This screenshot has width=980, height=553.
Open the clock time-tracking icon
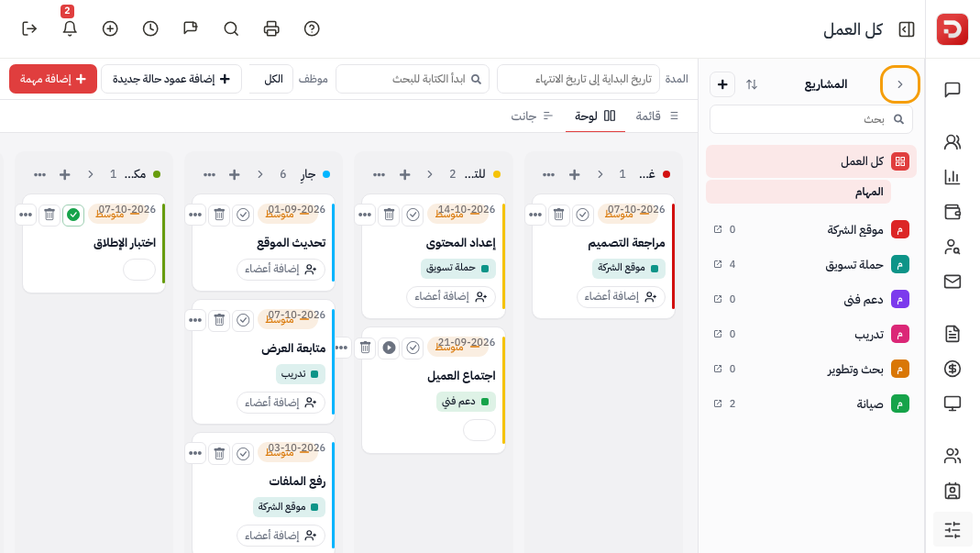point(150,28)
